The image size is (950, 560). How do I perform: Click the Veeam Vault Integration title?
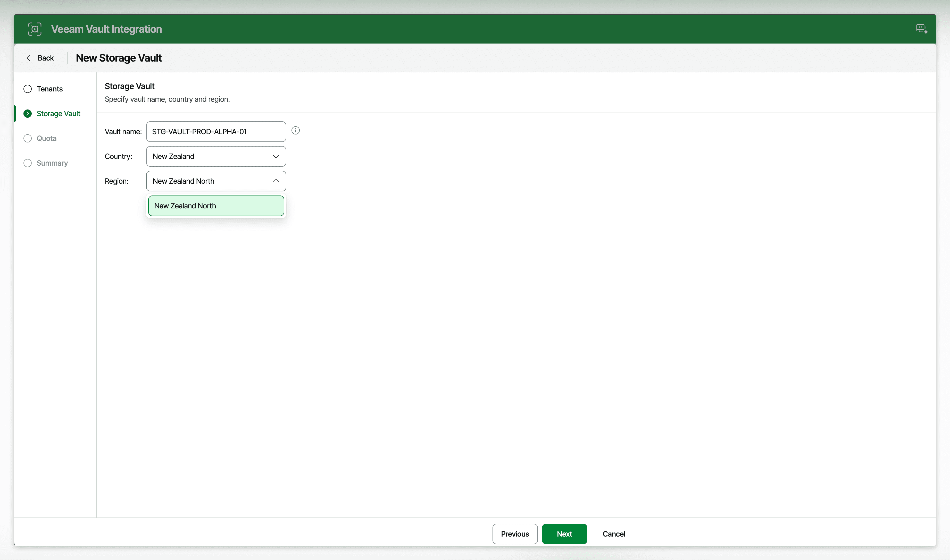[106, 29]
